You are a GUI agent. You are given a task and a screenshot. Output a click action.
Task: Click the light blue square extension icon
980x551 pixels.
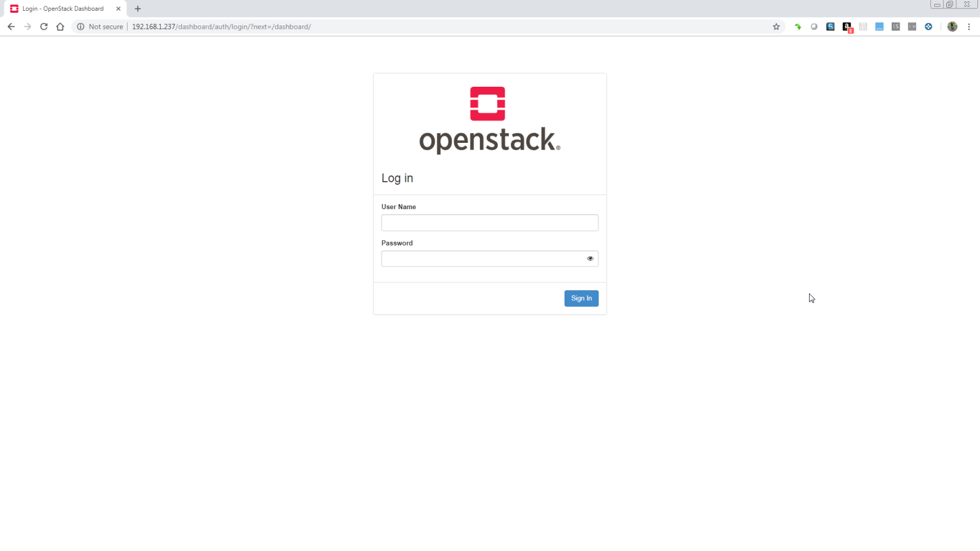pyautogui.click(x=880, y=27)
